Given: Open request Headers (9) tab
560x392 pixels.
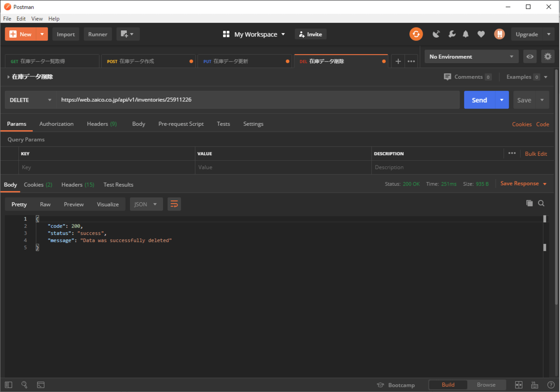Looking at the screenshot, I should [x=102, y=124].
